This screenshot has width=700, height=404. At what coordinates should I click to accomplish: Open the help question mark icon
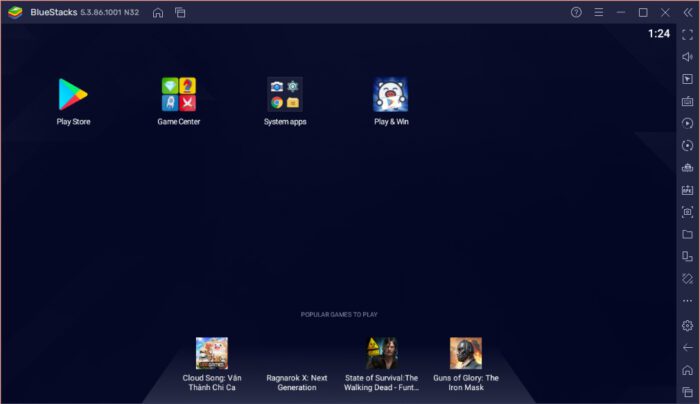[x=576, y=12]
